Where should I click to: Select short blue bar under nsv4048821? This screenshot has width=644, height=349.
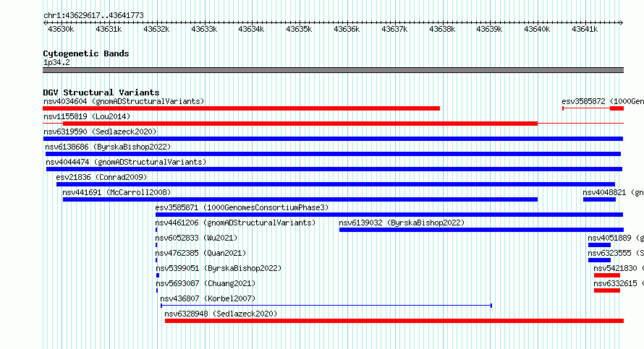pyautogui.click(x=599, y=199)
